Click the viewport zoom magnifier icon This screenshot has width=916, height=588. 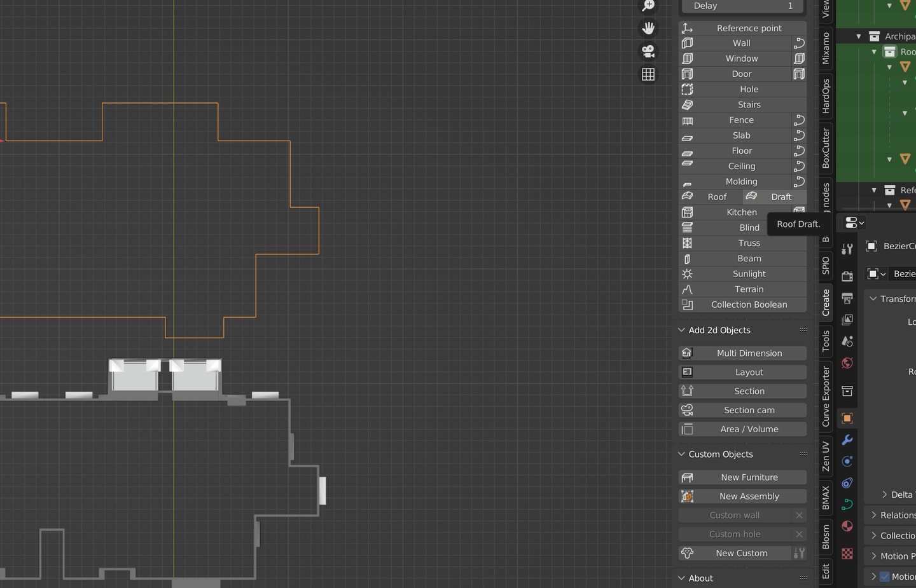point(648,6)
